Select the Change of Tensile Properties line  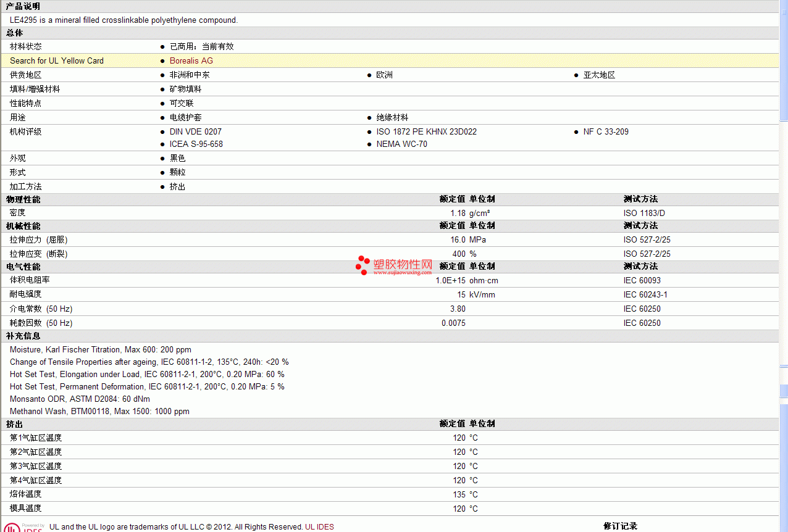[x=149, y=362]
